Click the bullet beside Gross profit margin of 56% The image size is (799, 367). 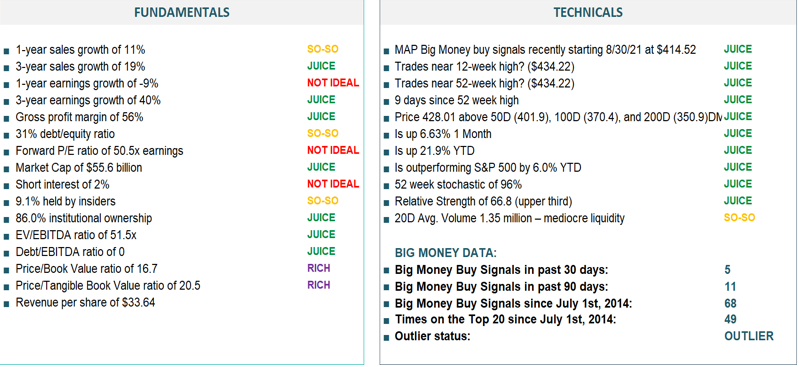[6, 118]
